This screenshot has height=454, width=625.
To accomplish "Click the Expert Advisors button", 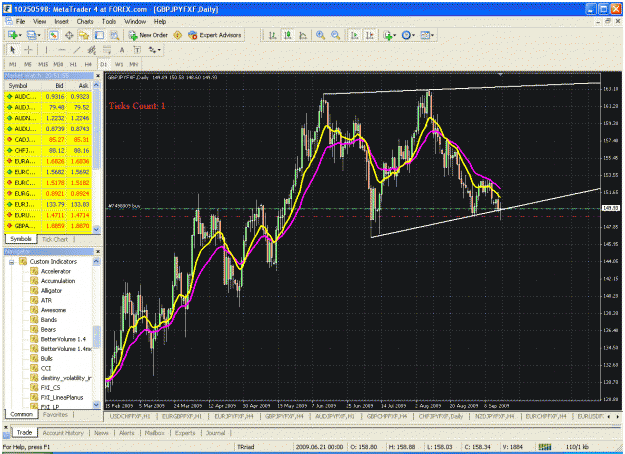I will click(215, 35).
